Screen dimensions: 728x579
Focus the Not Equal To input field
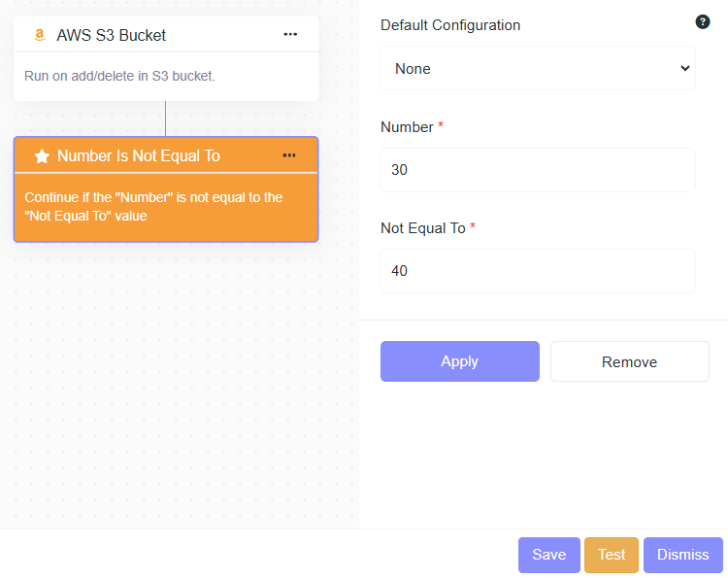538,271
